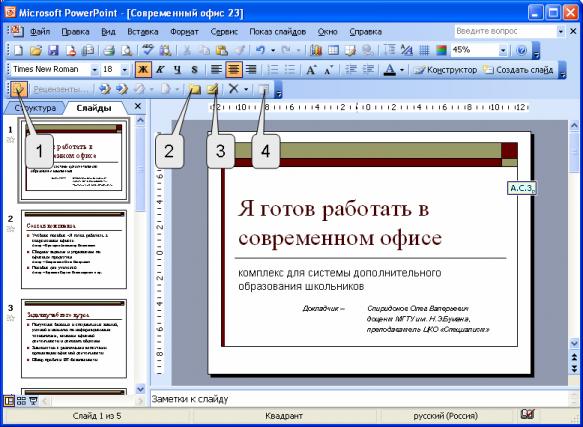This screenshot has height=427, width=583.
Task: Open the Файл menu
Action: pyautogui.click(x=40, y=32)
